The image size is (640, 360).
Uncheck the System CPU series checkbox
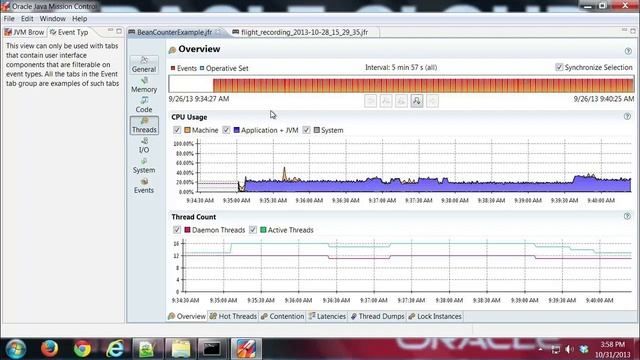(307, 130)
